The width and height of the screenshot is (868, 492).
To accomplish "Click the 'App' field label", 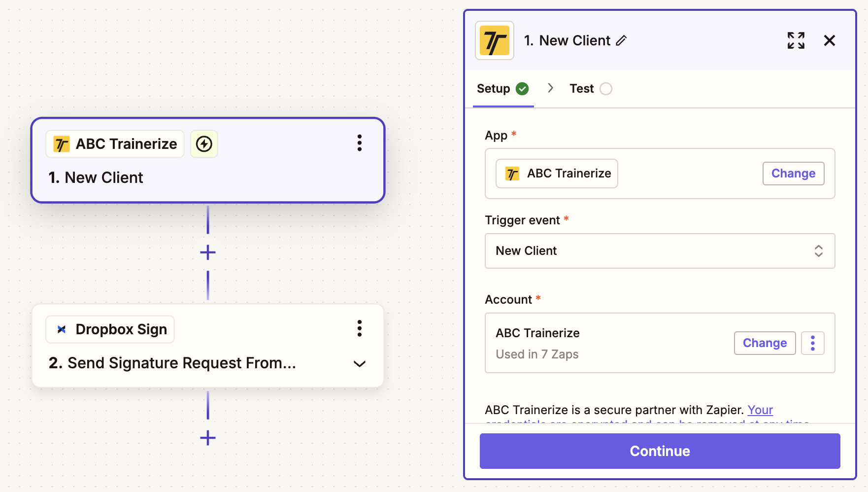I will pyautogui.click(x=496, y=136).
